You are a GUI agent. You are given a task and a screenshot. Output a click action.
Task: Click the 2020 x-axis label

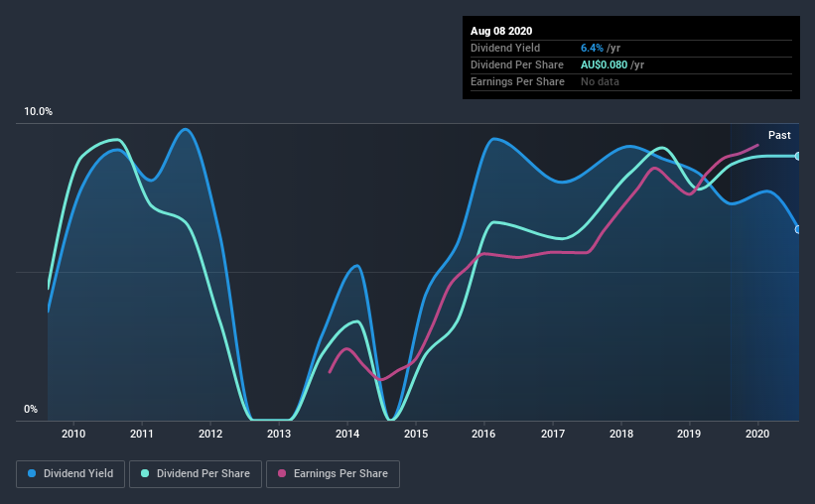coord(757,434)
